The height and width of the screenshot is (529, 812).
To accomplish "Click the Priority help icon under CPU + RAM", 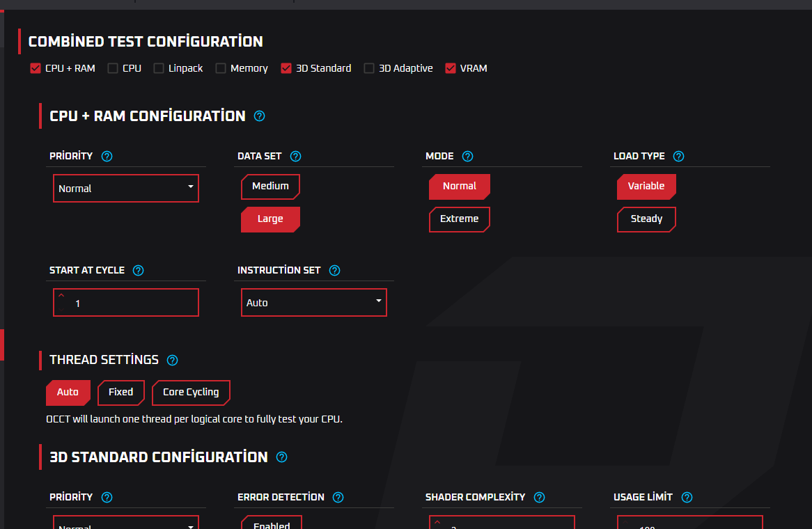I will click(x=107, y=157).
